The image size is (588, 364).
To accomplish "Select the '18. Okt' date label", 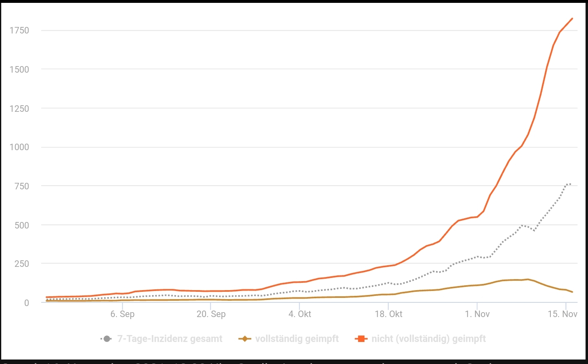I will [x=389, y=314].
